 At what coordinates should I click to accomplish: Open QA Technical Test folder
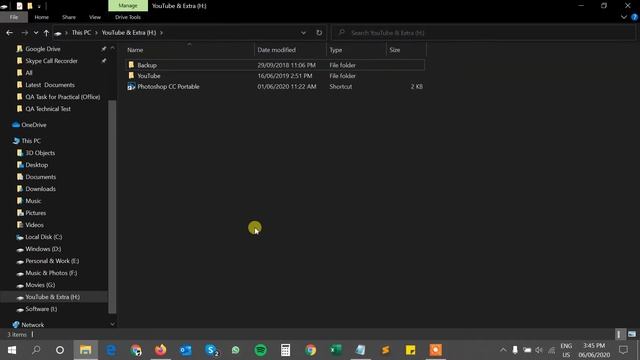coord(48,109)
